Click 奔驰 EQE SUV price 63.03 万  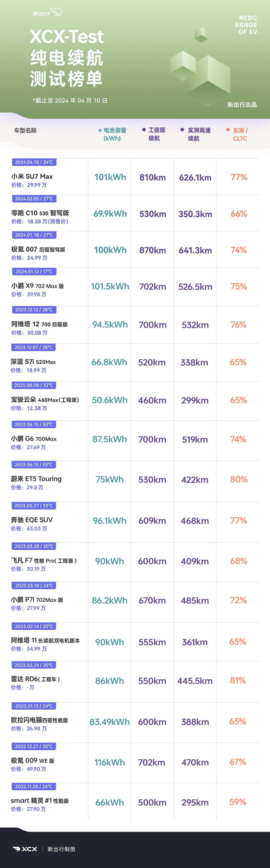(x=29, y=529)
